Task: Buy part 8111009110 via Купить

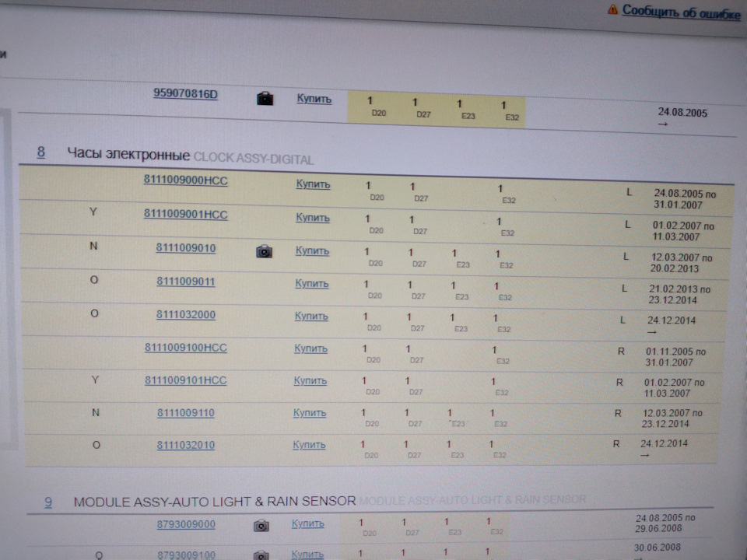Action: 310,412
